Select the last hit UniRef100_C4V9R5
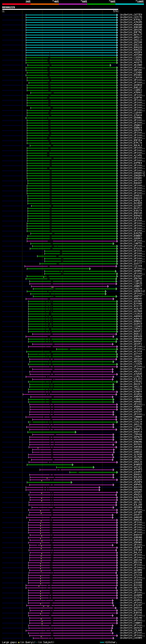 tap(131, 638)
